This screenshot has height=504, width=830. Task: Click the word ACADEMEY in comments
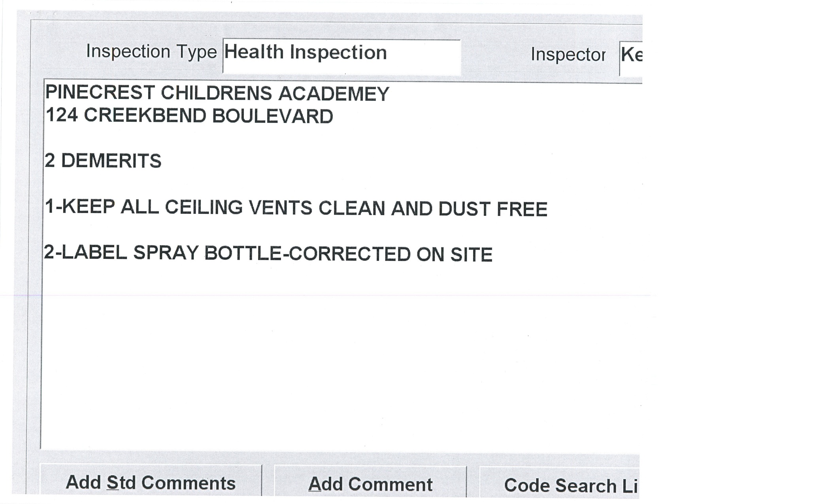[x=334, y=94]
